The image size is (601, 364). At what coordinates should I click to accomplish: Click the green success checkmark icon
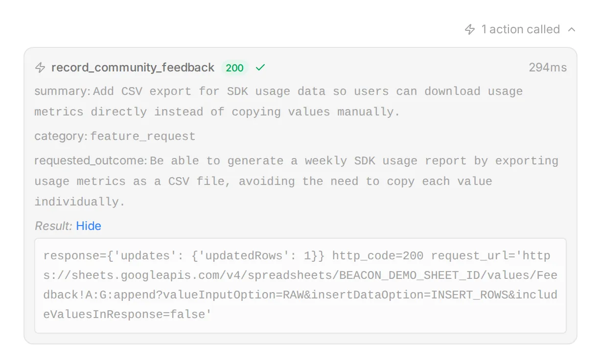260,68
